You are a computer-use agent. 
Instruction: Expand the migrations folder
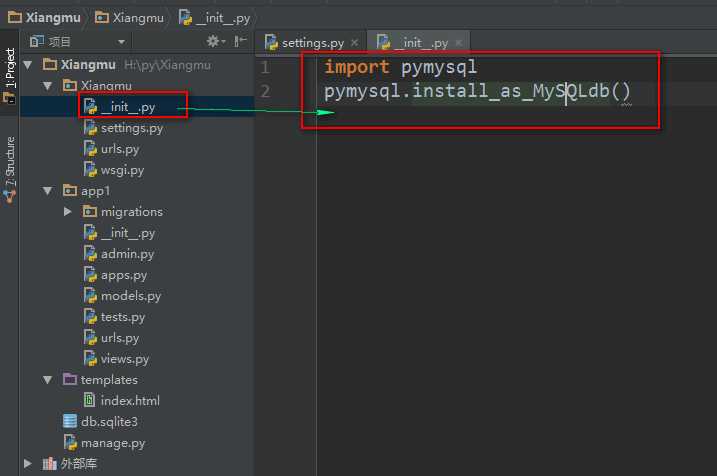tap(68, 212)
